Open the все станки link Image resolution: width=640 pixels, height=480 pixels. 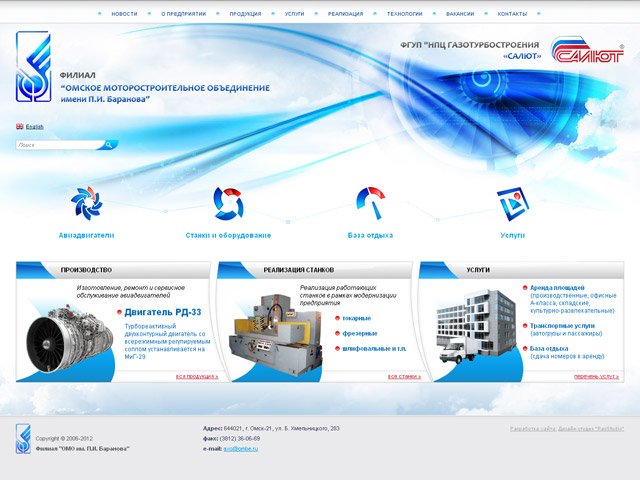tap(404, 377)
